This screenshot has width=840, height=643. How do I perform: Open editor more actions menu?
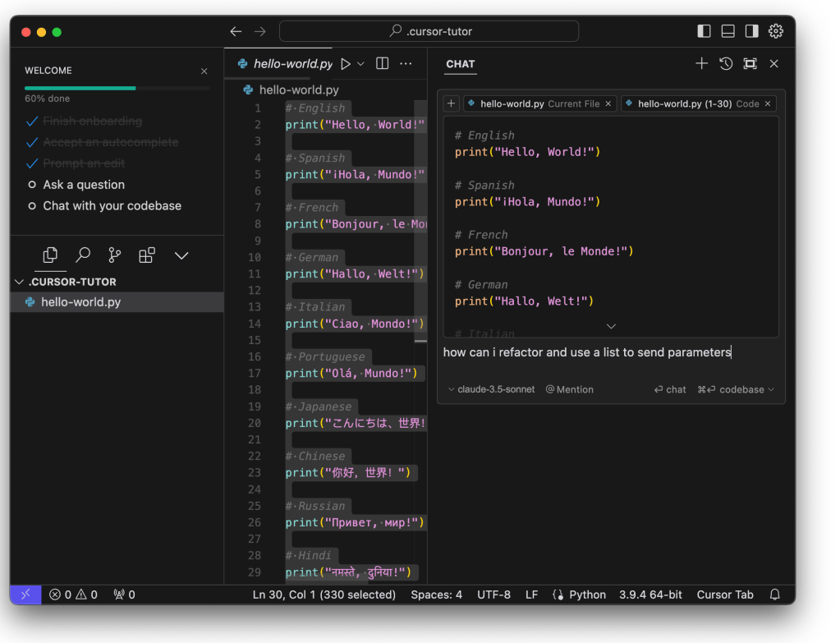point(406,64)
